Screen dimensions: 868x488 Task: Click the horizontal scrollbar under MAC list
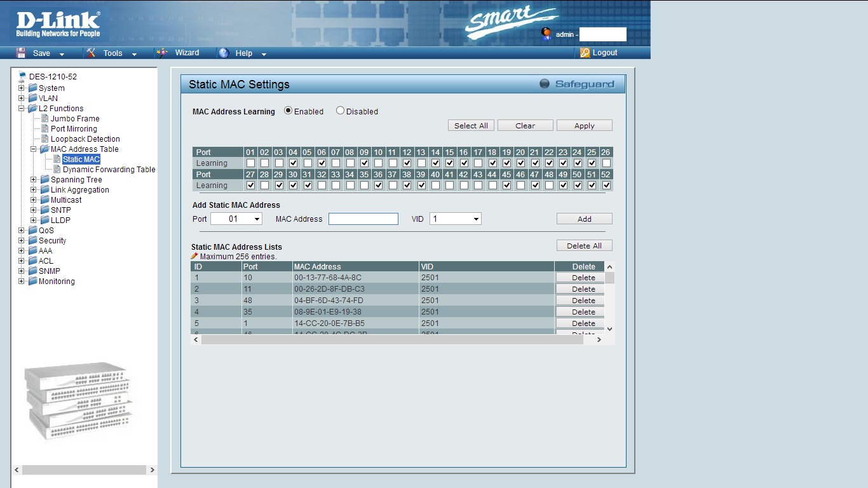pos(391,340)
